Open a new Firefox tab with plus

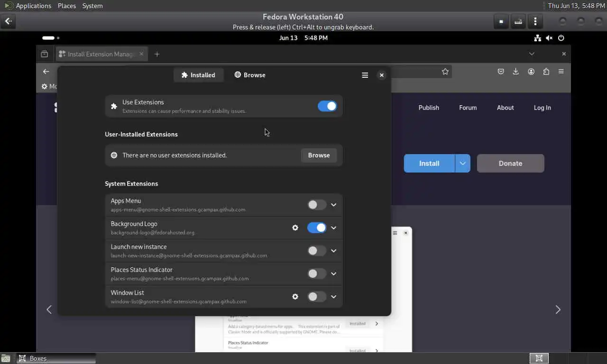point(157,54)
